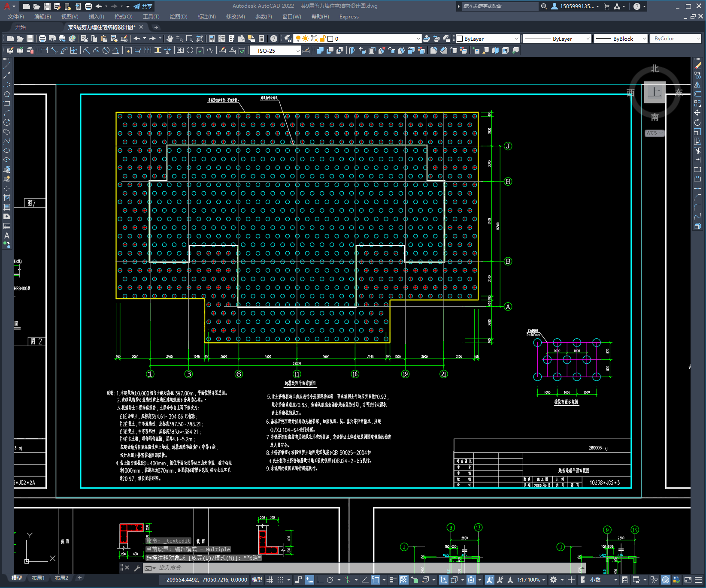Click the Mirror tool in modify toolbar
Viewport: 706px width, 588px height.
tap(697, 84)
